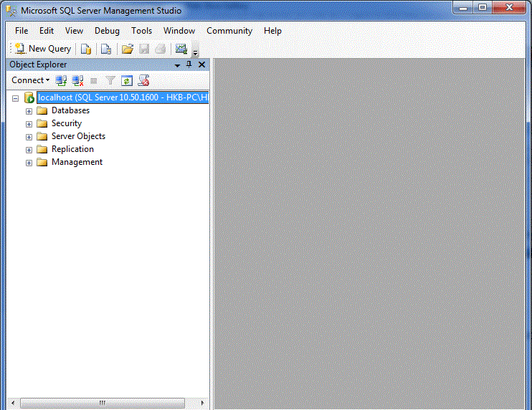Click the Replication folder icon
Image resolution: width=532 pixels, height=410 pixels.
[x=42, y=149]
